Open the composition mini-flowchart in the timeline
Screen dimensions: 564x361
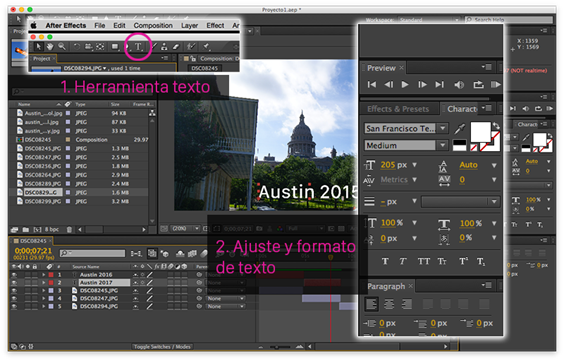pos(136,253)
